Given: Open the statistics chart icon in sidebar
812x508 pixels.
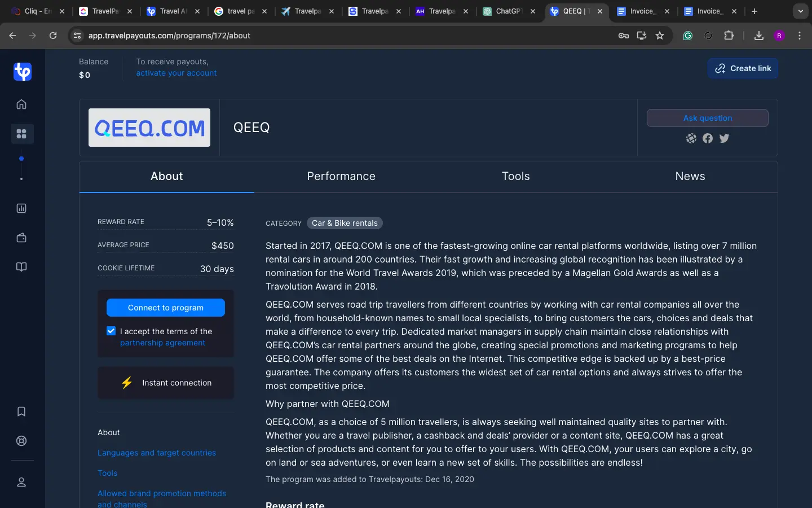Looking at the screenshot, I should (21, 208).
